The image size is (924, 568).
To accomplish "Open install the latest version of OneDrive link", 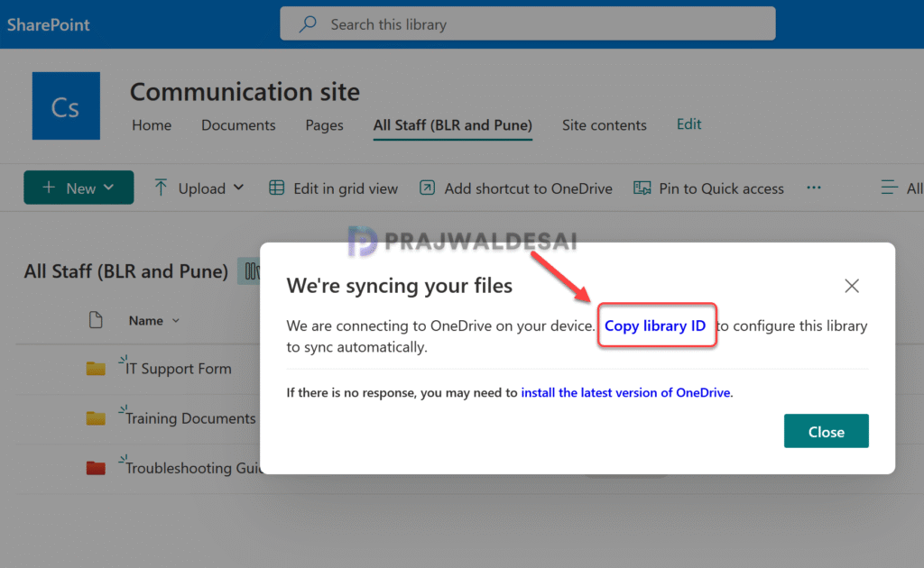I will (626, 392).
